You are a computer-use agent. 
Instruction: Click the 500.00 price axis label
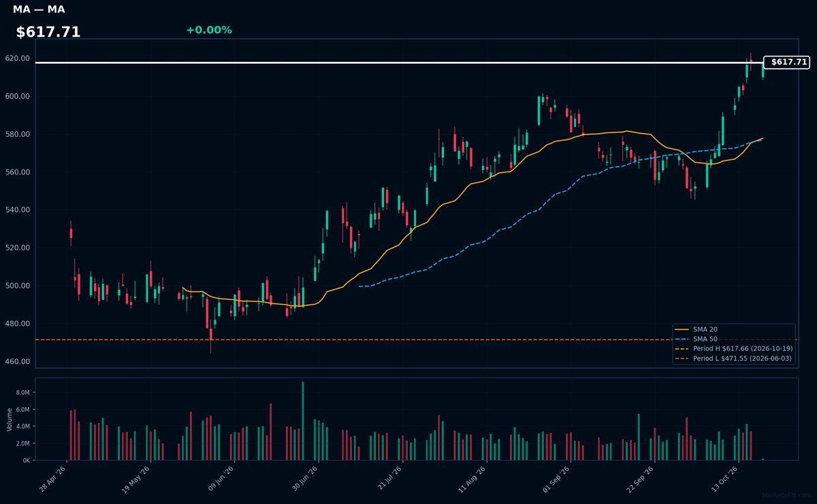18,286
